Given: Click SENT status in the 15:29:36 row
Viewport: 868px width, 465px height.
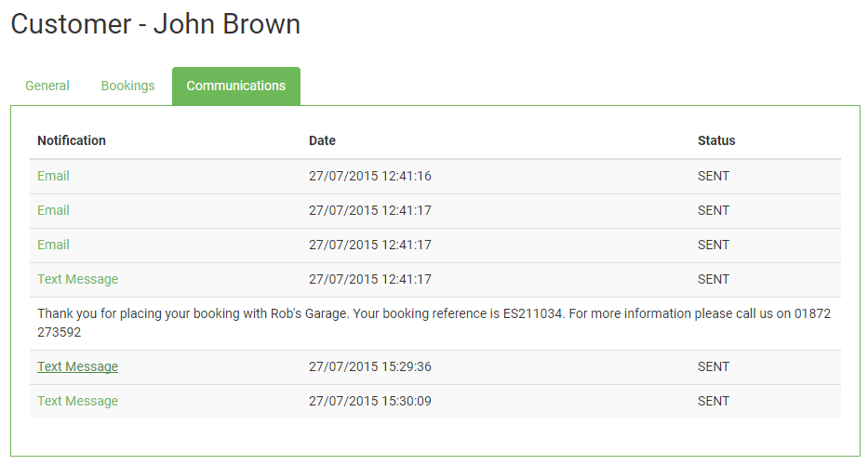Looking at the screenshot, I should (x=714, y=366).
